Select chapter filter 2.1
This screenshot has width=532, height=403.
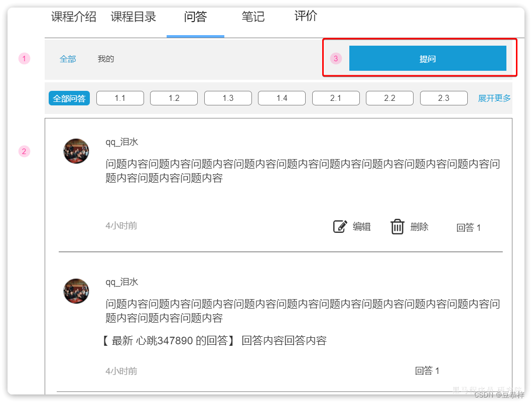tap(336, 98)
